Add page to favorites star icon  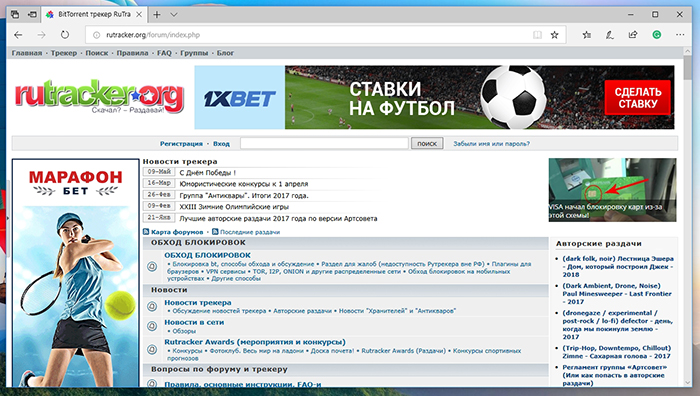point(554,35)
